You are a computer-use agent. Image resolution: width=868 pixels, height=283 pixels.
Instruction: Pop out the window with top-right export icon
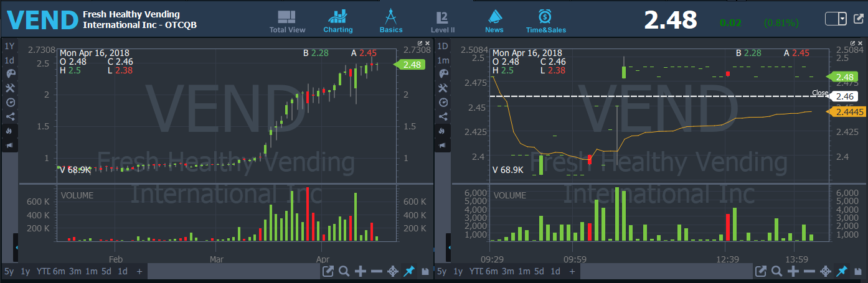pos(857,19)
